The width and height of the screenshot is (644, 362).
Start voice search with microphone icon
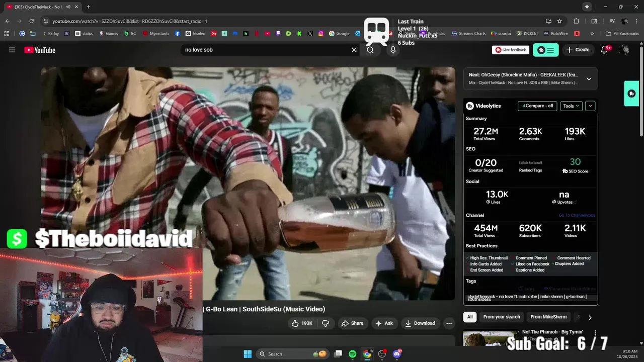pyautogui.click(x=393, y=50)
